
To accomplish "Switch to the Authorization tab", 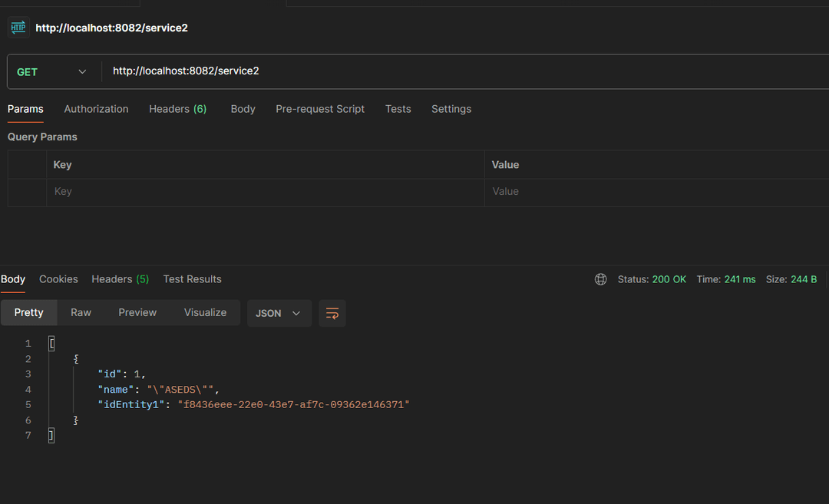I will click(96, 109).
